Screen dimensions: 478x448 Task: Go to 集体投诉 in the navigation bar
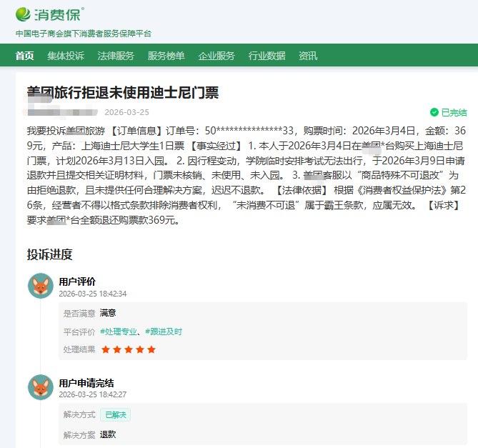(x=66, y=56)
